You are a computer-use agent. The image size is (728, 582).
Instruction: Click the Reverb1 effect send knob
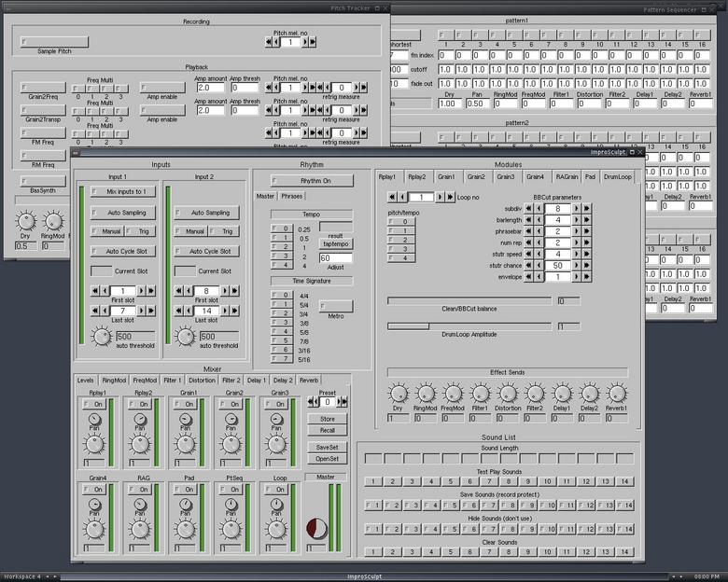616,395
